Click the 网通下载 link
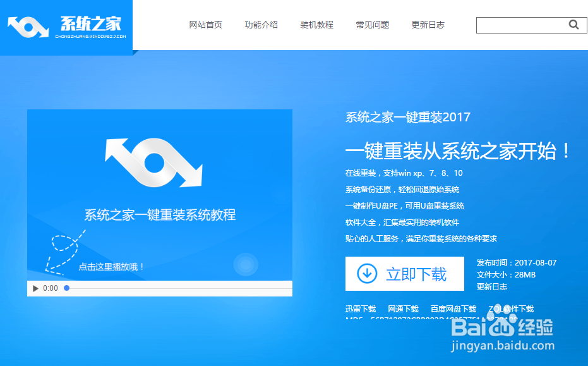 coord(403,309)
